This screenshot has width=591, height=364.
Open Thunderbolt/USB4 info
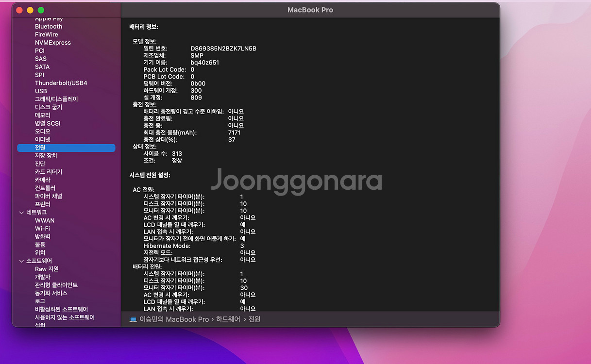(x=61, y=83)
